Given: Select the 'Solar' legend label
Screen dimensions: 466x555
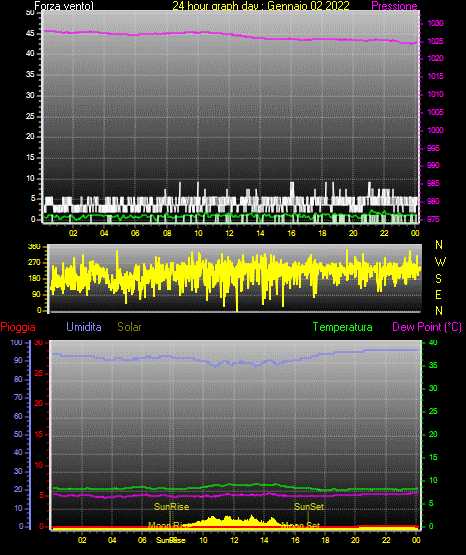Looking at the screenshot, I should click(x=130, y=327).
